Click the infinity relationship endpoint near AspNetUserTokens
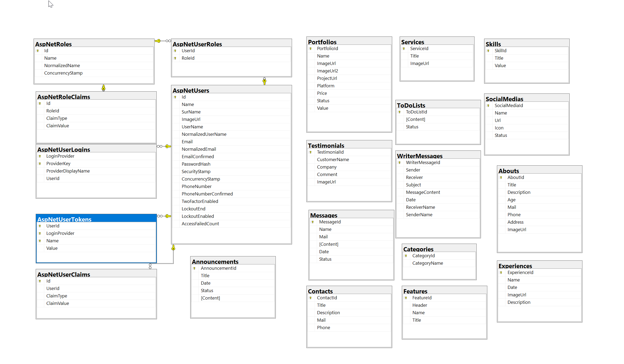This screenshot has height=364, width=624. pyautogui.click(x=160, y=216)
